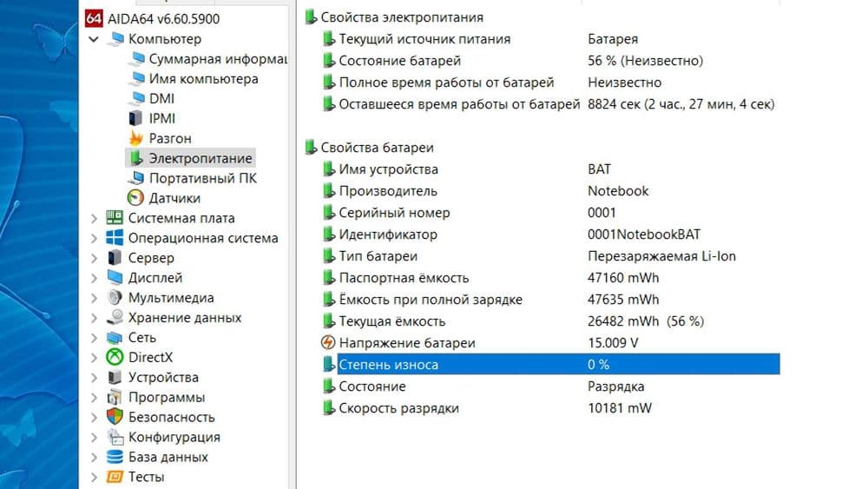Select the Имя устройства row

pos(551,169)
